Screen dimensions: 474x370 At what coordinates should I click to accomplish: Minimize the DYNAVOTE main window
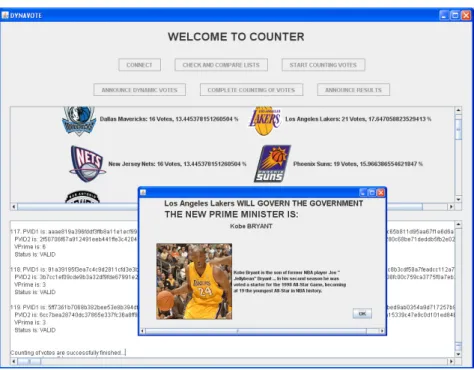tap(444, 15)
